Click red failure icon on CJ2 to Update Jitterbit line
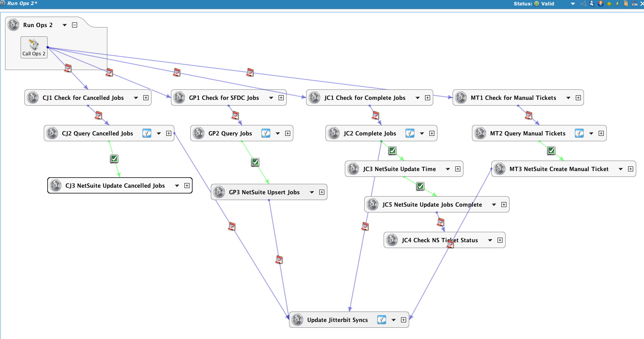The image size is (644, 339). click(232, 226)
